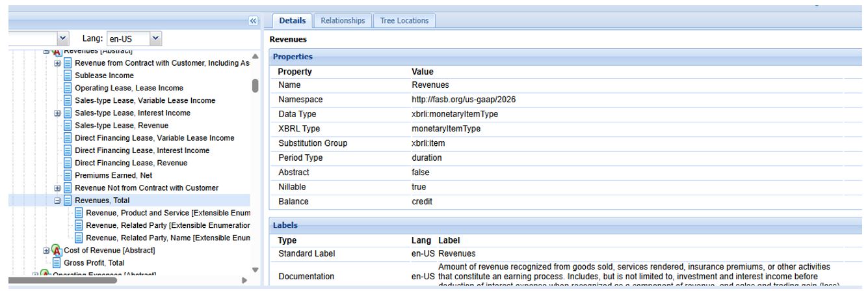Click Direct Financing Lease, Interest Income icon

[68, 150]
